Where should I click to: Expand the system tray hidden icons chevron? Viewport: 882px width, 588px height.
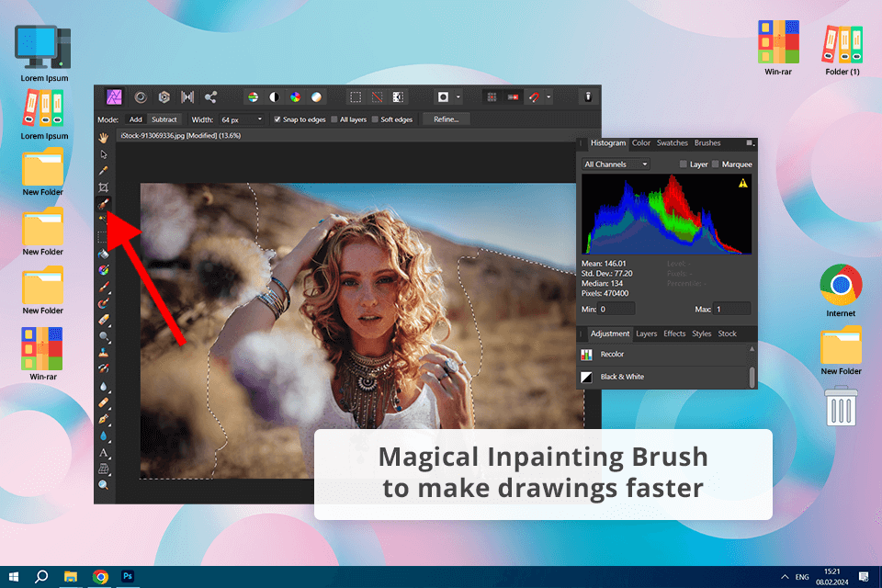[785, 577]
